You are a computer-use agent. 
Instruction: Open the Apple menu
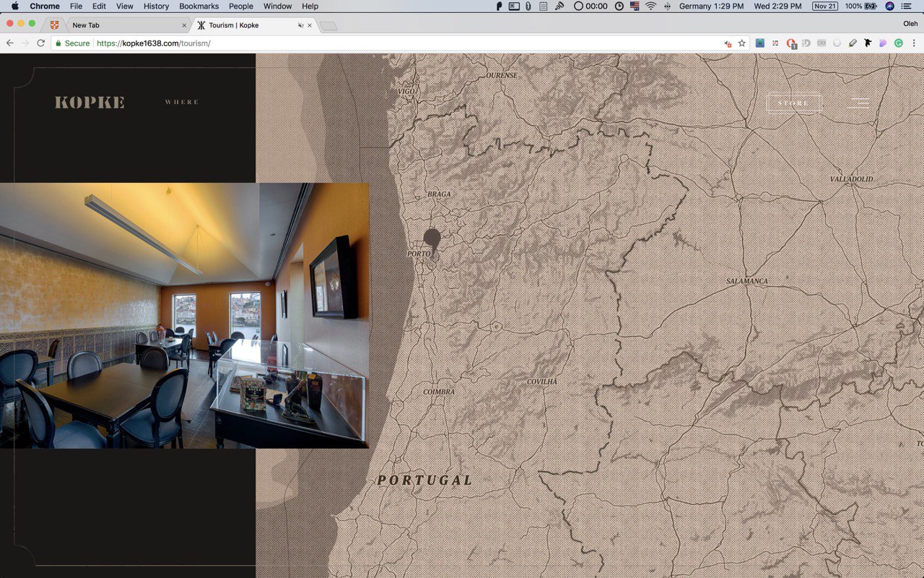pos(15,6)
